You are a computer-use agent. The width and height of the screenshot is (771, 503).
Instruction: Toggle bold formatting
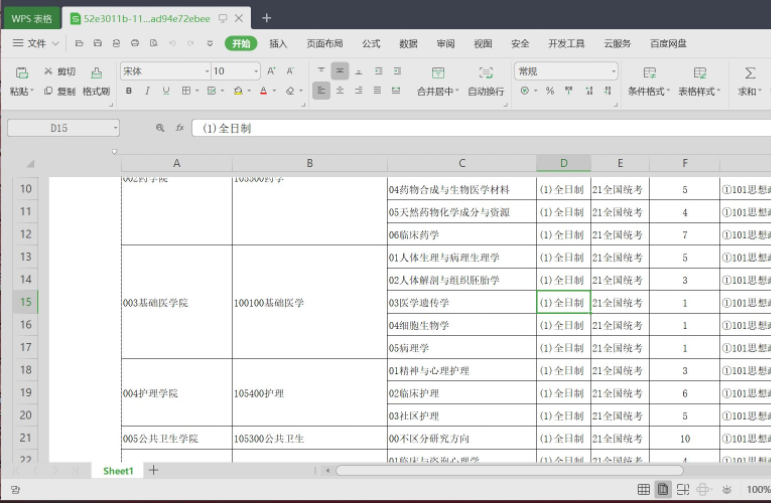[129, 91]
